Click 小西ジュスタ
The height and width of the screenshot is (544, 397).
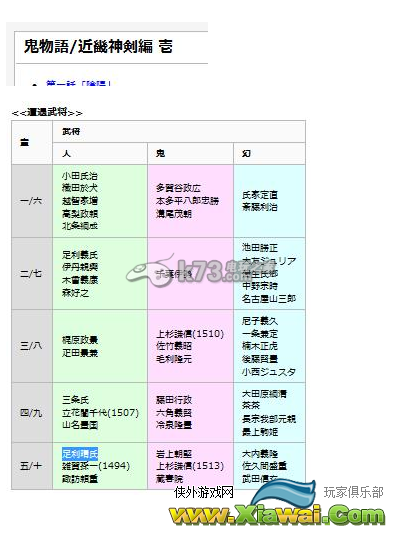pos(269,372)
